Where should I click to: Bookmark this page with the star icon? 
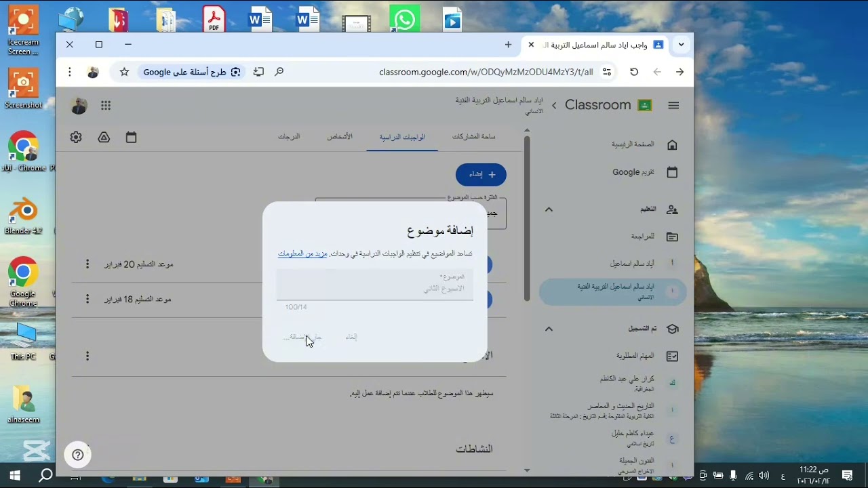coord(124,72)
